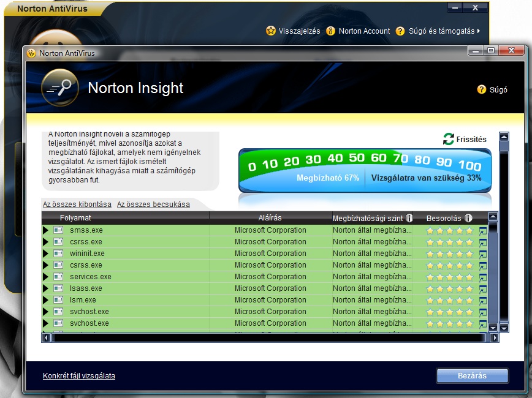Open the details icon for lsass.exe
This screenshot has width=532, height=398.
coord(482,289)
